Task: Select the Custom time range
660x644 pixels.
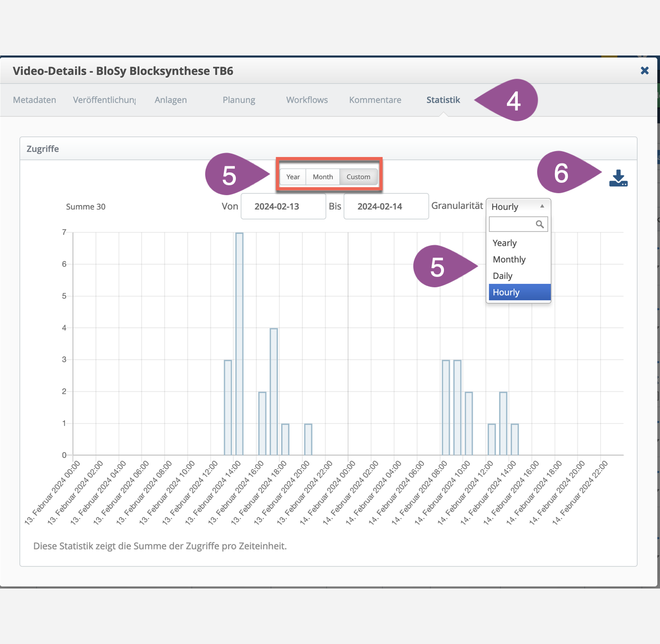Action: [x=358, y=177]
